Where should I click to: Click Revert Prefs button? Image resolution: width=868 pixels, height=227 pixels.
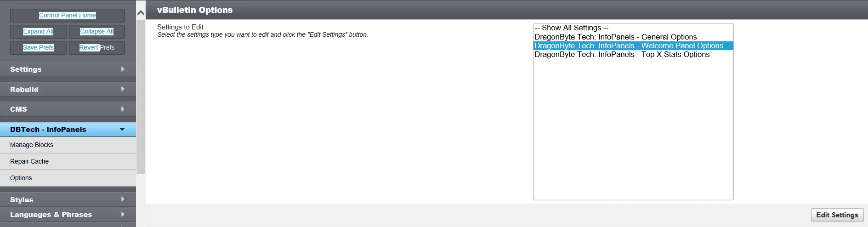(96, 47)
